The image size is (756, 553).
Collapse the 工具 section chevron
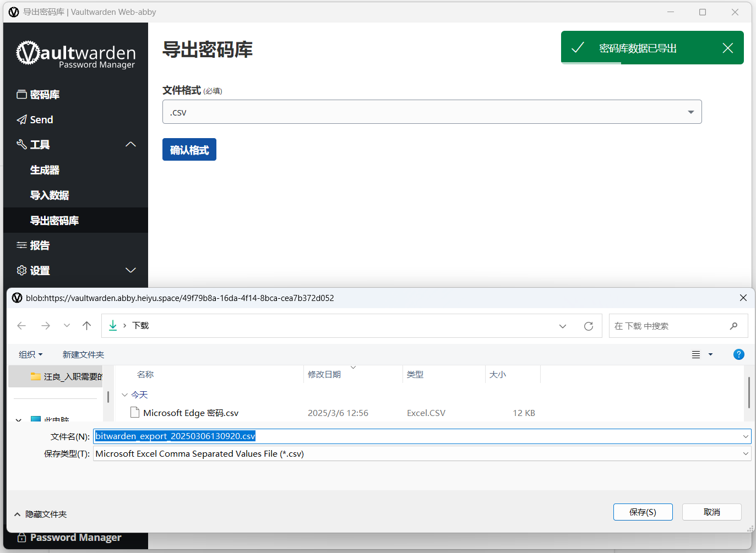(130, 144)
